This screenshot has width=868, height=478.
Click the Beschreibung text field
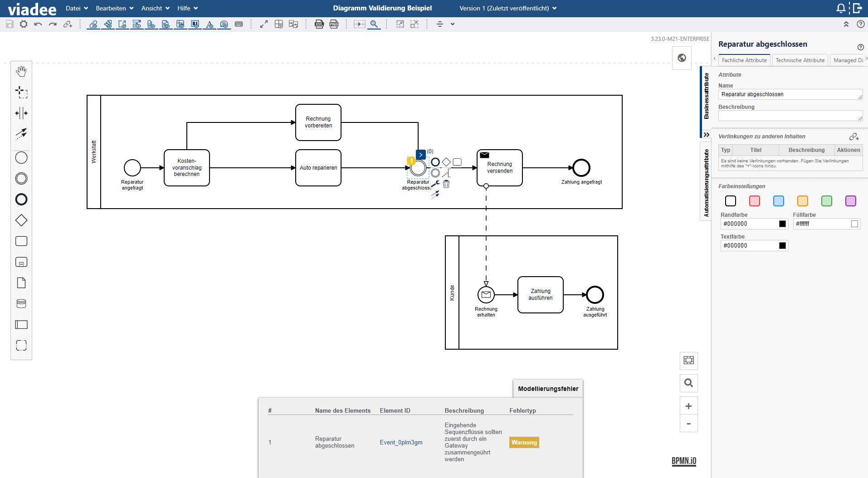790,116
